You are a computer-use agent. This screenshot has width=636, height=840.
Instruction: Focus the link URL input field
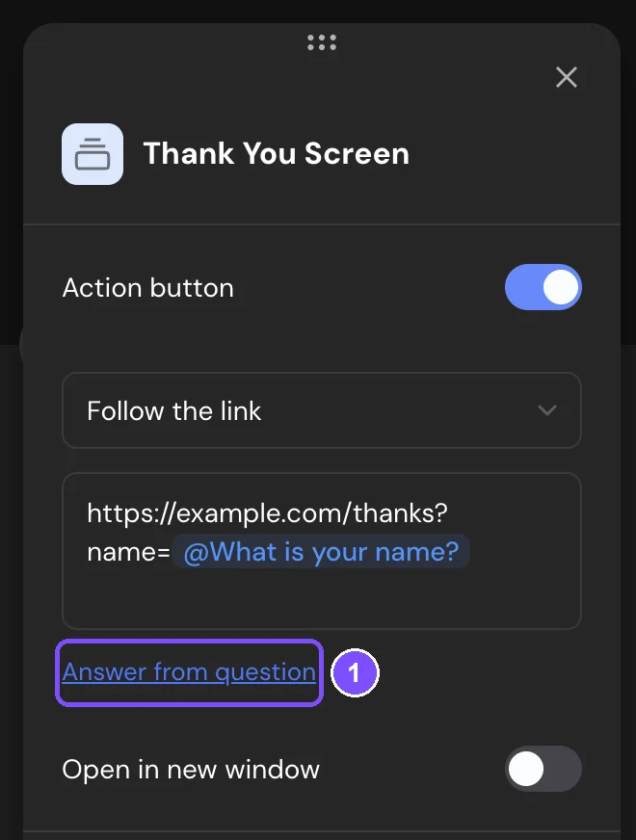click(322, 551)
